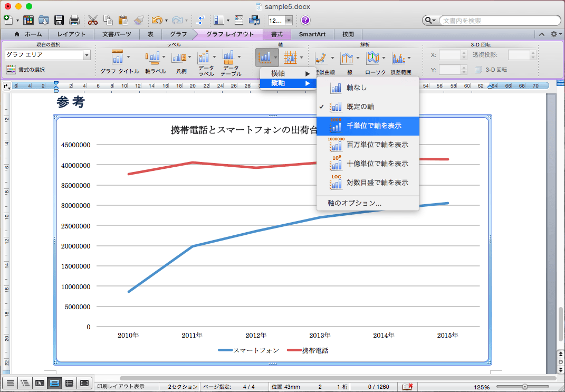The image size is (565, 392).
Task: Click the purple Help icon
Action: [x=305, y=20]
